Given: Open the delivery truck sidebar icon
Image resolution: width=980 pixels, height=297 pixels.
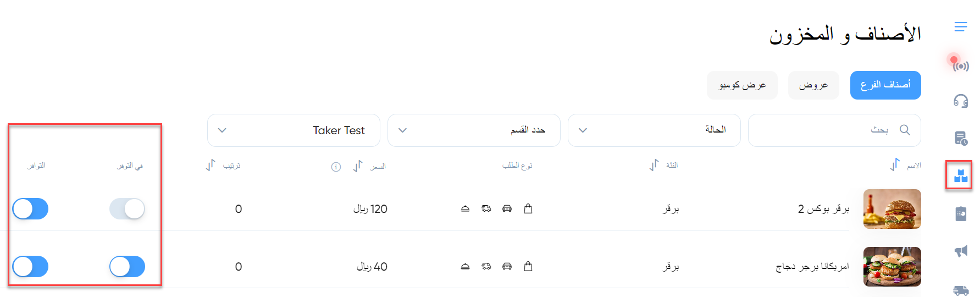Looking at the screenshot, I should [960, 290].
